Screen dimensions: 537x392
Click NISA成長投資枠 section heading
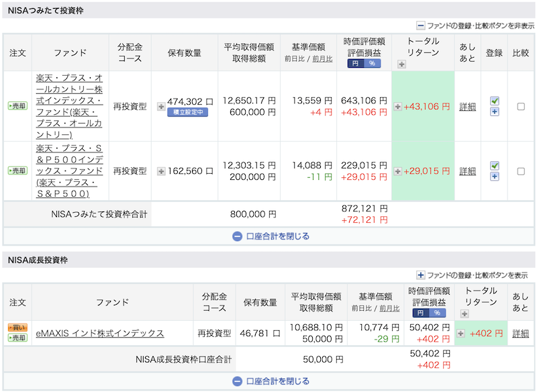[x=38, y=260]
